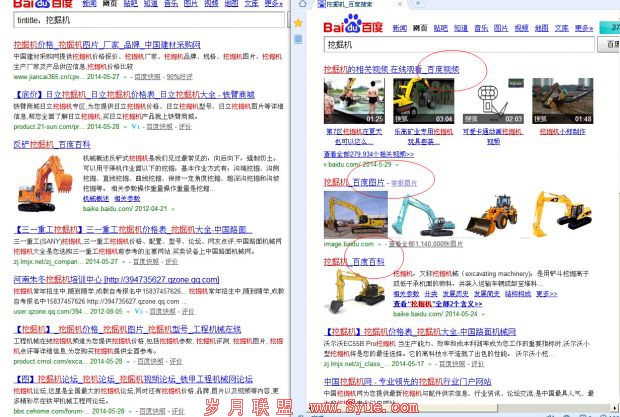The width and height of the screenshot is (620, 417).
Task: Focus the right search box containing 挖掘机
Action: point(459,45)
